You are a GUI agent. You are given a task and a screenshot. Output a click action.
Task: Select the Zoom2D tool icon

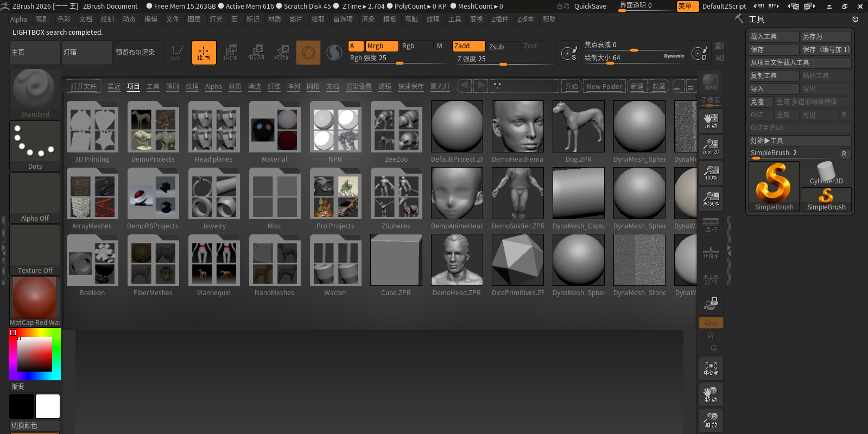point(711,146)
